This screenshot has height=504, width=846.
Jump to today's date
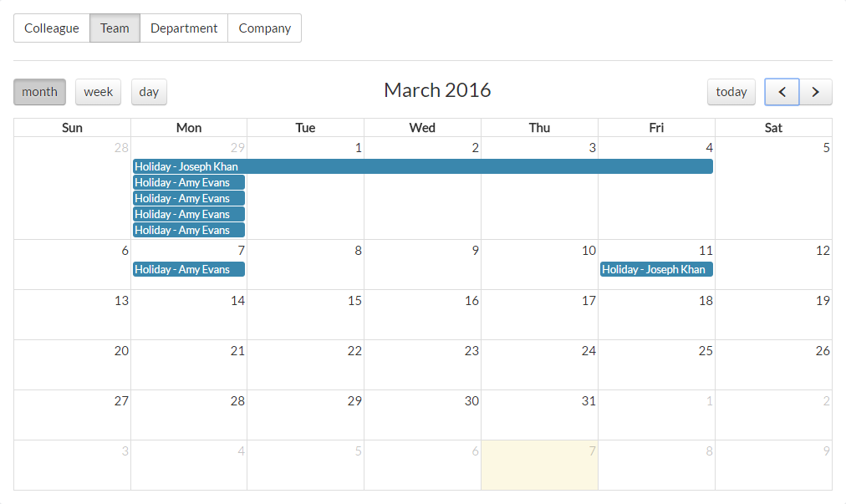pos(731,92)
